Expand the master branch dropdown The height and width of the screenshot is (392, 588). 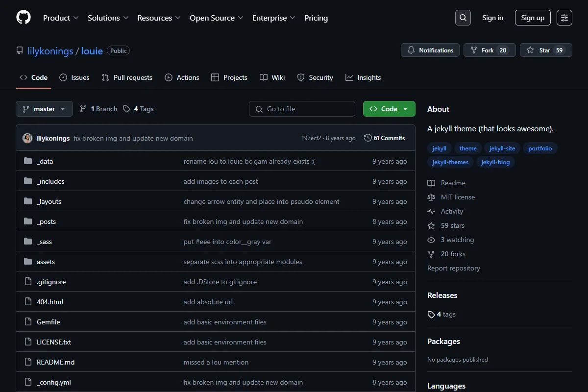[44, 109]
